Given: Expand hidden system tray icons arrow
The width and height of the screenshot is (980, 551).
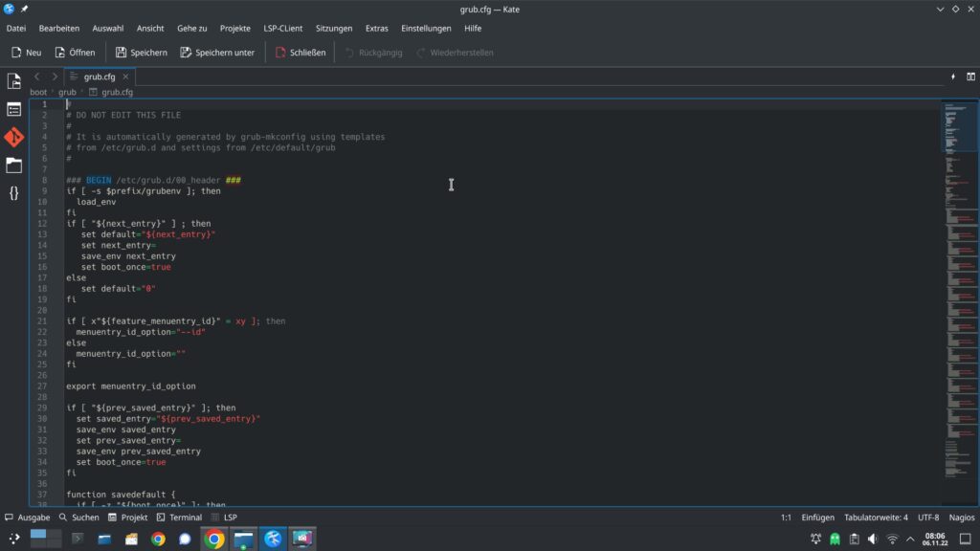Looking at the screenshot, I should (x=910, y=539).
